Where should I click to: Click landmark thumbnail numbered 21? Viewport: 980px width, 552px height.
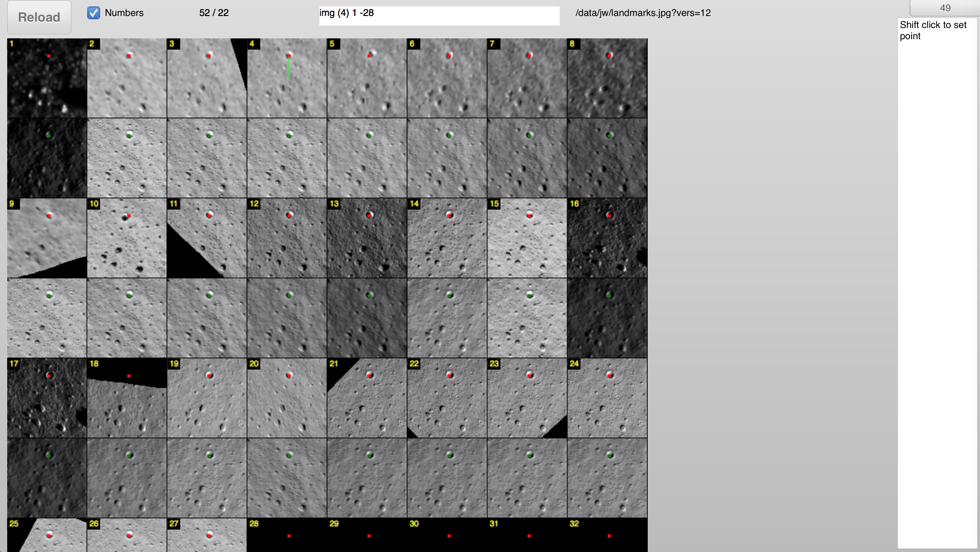click(367, 398)
